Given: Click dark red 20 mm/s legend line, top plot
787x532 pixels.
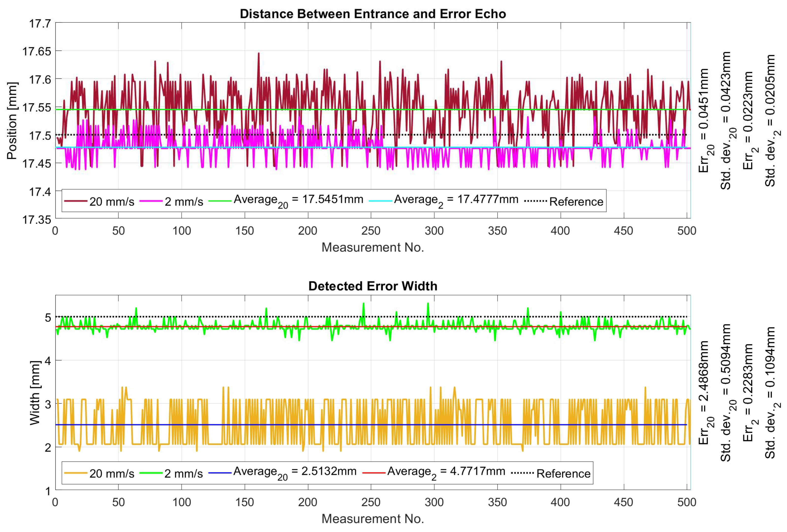Looking at the screenshot, I should 76,201.
